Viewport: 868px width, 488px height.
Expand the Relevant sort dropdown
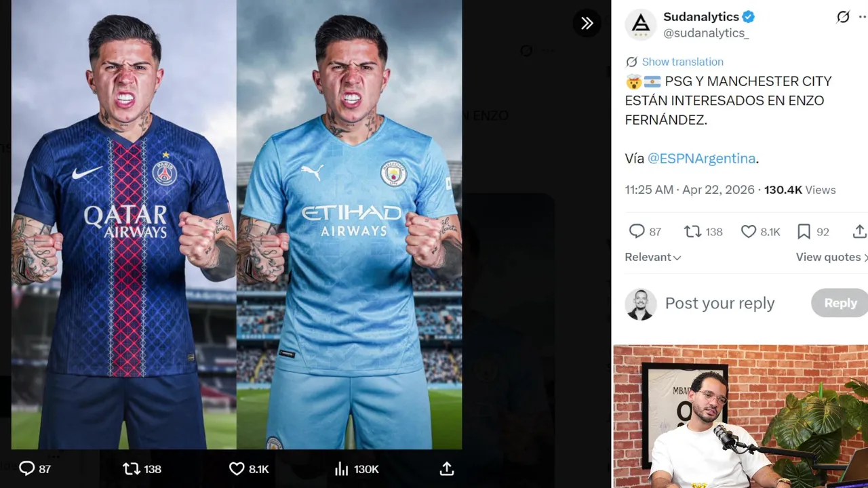tap(653, 258)
